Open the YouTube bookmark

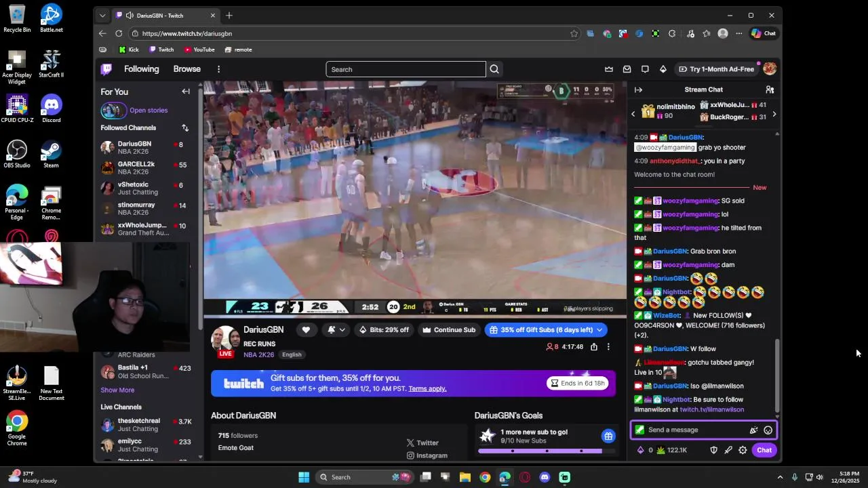199,49
